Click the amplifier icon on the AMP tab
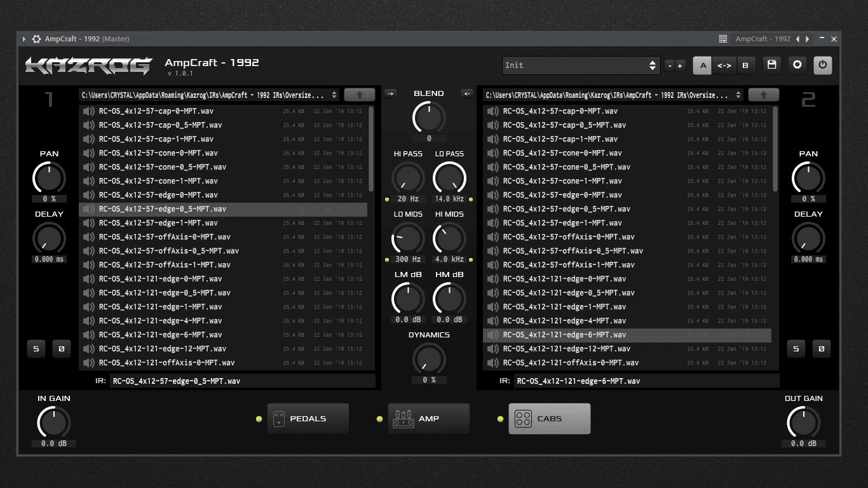Image resolution: width=868 pixels, height=488 pixels. pos(403,419)
